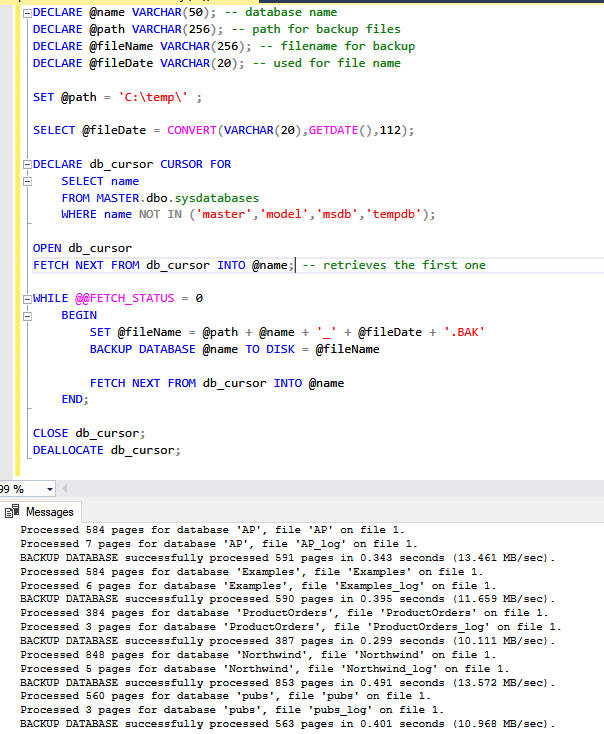Click message for file 'ProductOrders_log'
The image size is (604, 734).
point(291,627)
